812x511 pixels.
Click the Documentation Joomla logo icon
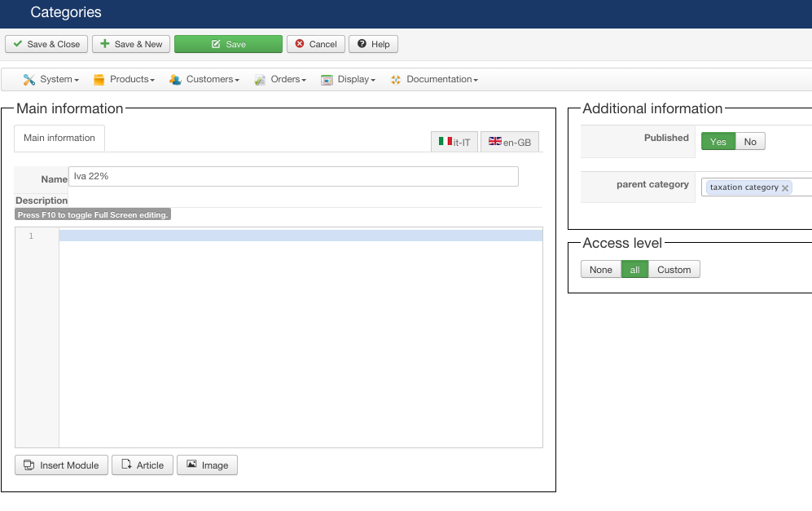click(396, 79)
